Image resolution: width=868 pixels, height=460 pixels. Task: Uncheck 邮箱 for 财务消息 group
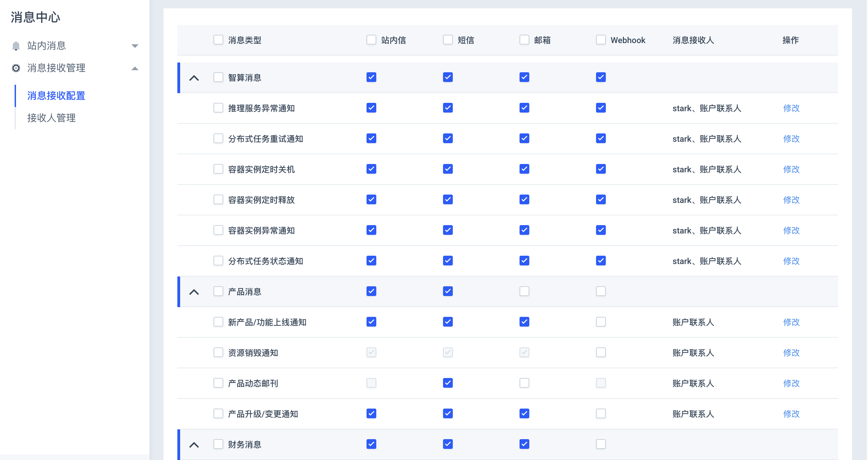(x=524, y=444)
